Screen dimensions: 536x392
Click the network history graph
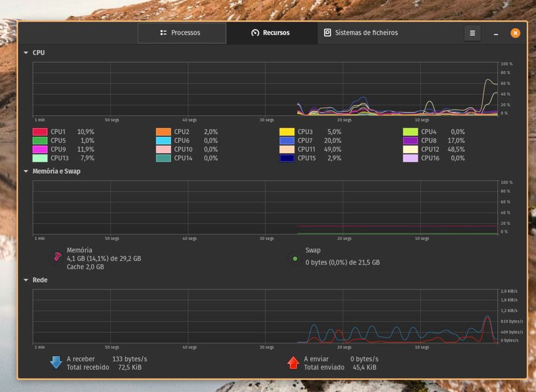click(265, 316)
